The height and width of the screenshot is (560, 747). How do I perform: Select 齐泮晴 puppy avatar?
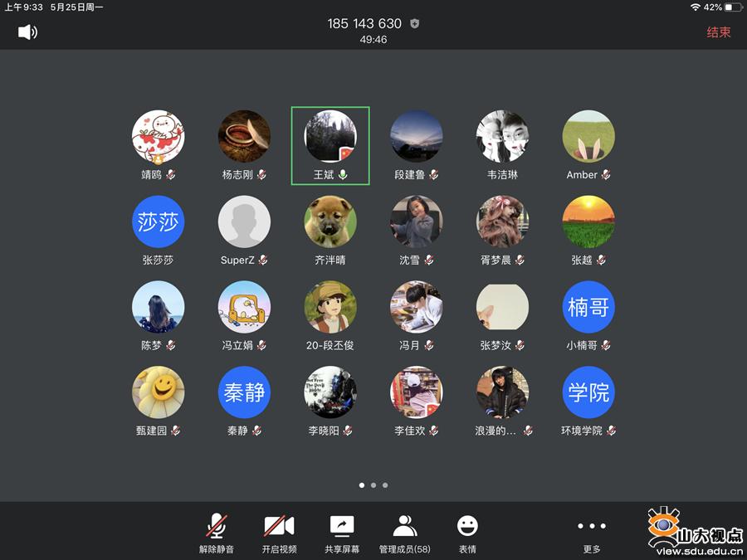(x=330, y=222)
